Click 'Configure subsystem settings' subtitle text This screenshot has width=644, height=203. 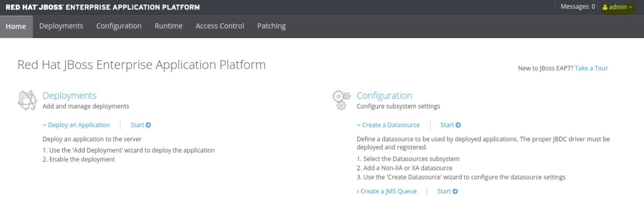coord(398,106)
